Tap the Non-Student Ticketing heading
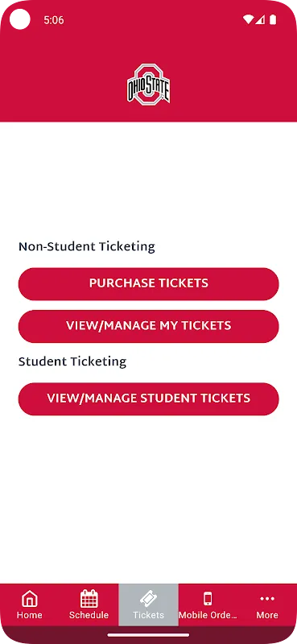 point(87,247)
